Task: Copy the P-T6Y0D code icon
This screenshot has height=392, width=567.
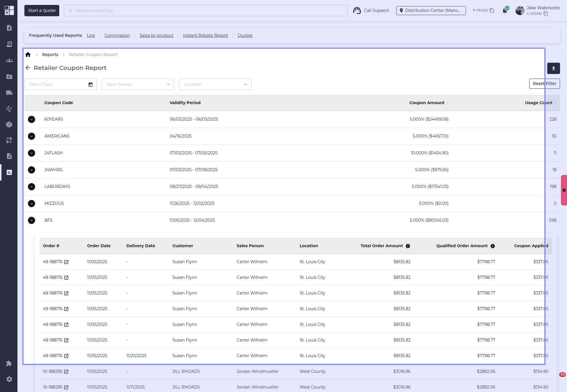Action: (492, 10)
